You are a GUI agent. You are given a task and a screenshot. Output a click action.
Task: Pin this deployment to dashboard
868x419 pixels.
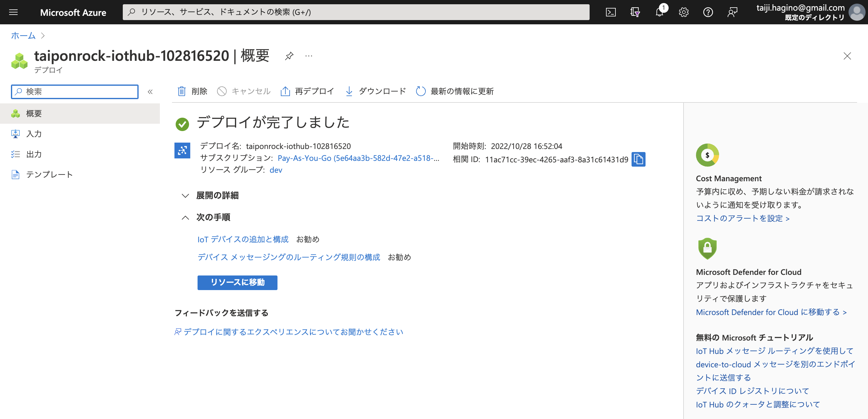[289, 56]
